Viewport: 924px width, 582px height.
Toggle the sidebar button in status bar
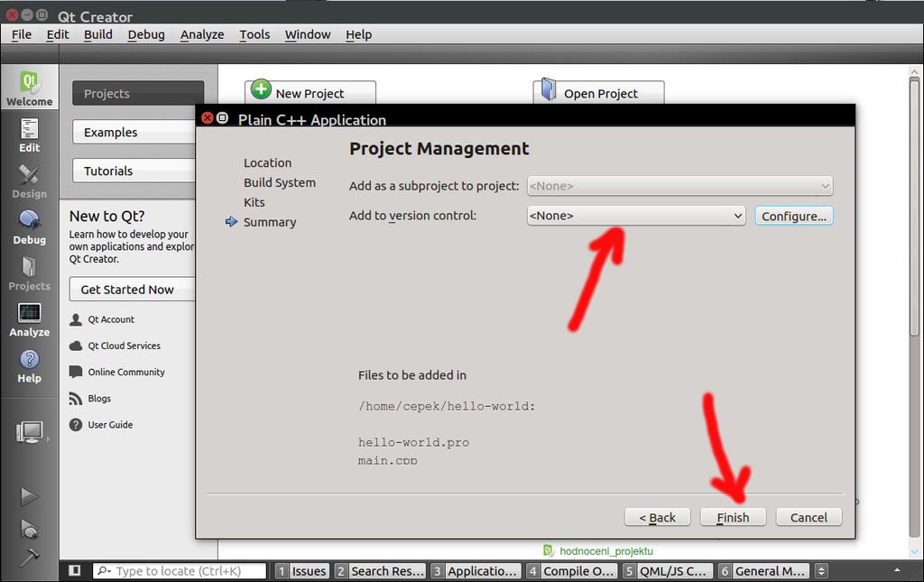[74, 570]
